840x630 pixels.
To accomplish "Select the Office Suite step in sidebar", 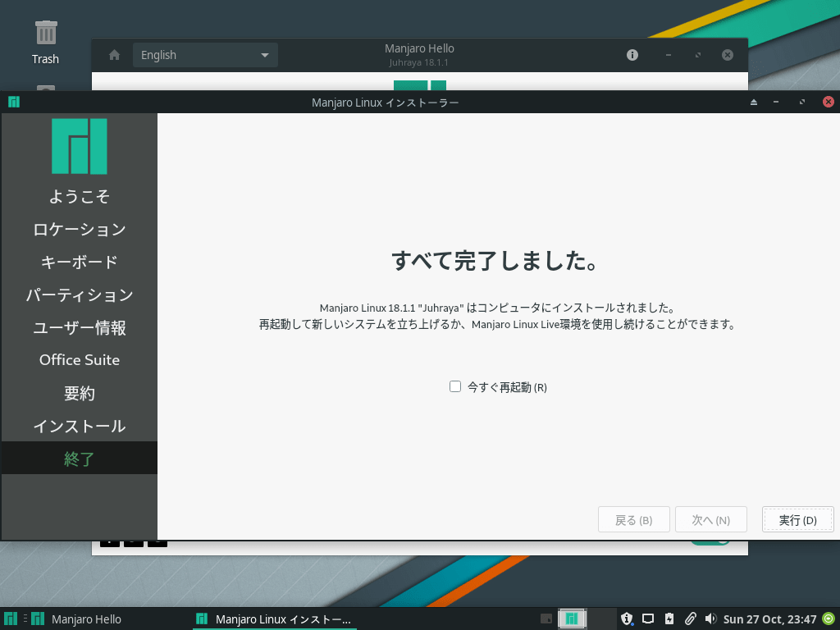I will point(79,359).
